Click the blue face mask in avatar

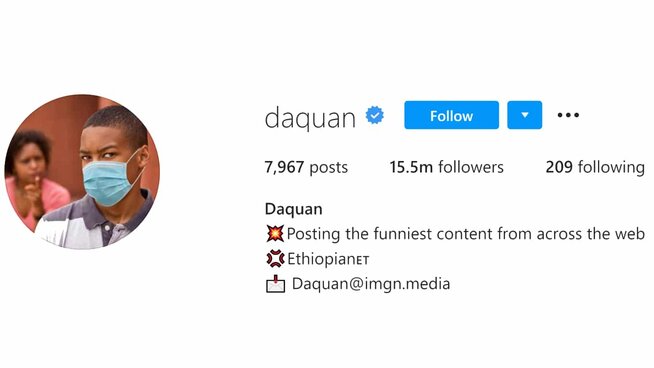(x=108, y=182)
